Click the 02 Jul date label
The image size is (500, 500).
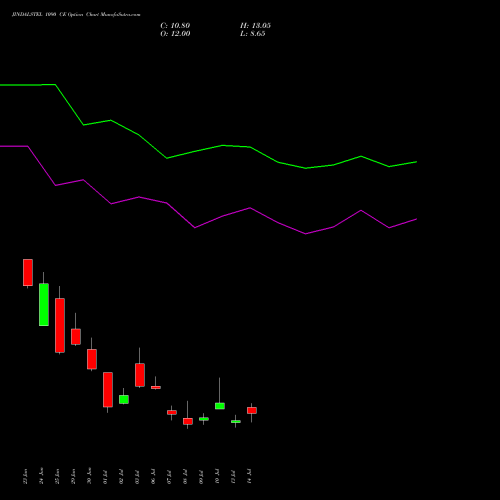[x=121, y=477]
